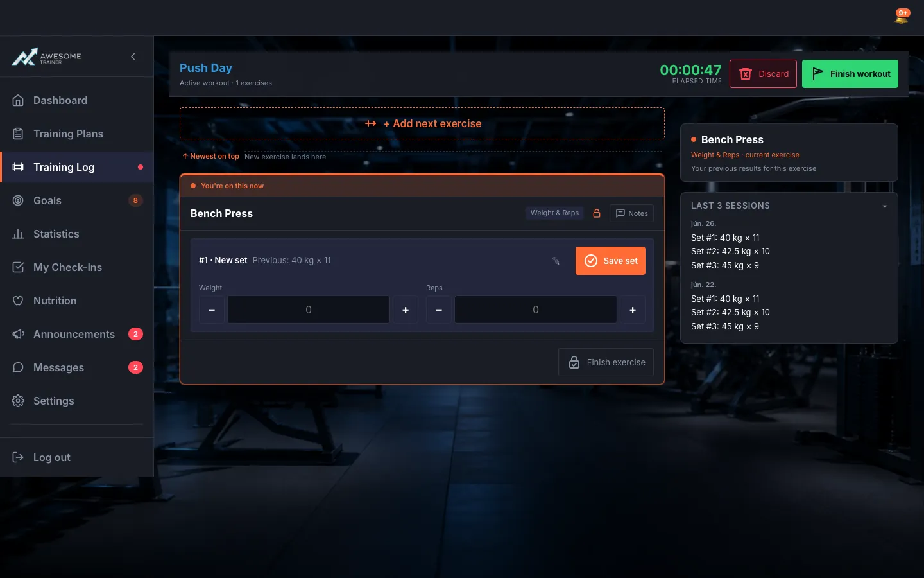Open Training Plans in sidebar
This screenshot has height=578, width=924.
pos(77,134)
